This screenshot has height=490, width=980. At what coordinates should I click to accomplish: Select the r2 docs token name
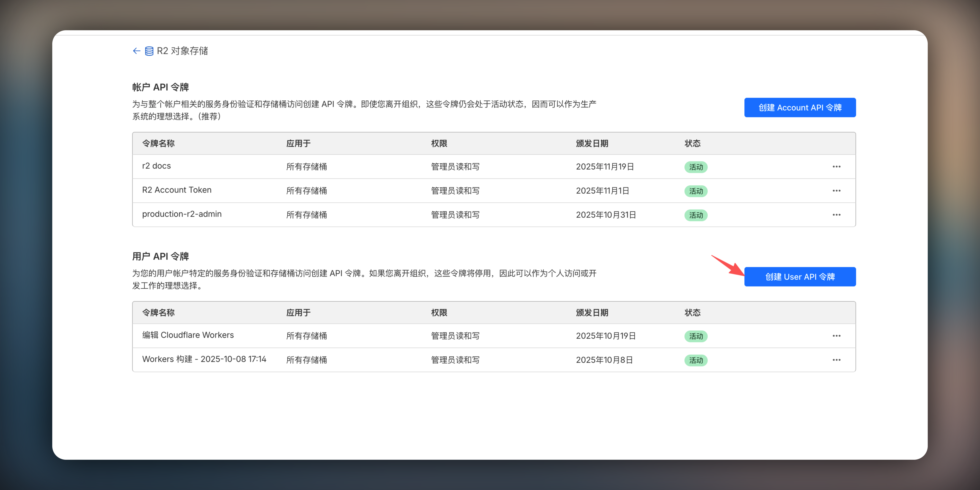click(156, 166)
